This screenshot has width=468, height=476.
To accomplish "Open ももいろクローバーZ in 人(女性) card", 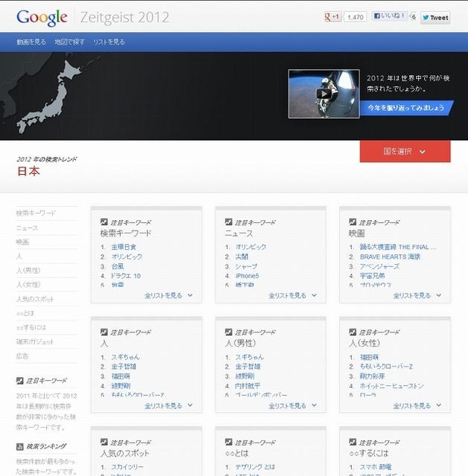I will point(386,367).
